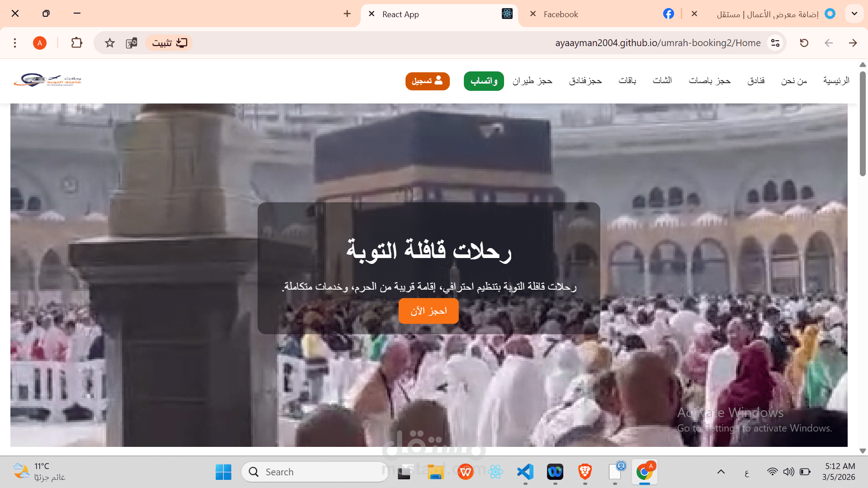Click the احجز الآن booking button
Image resolution: width=868 pixels, height=488 pixels.
pos(428,311)
